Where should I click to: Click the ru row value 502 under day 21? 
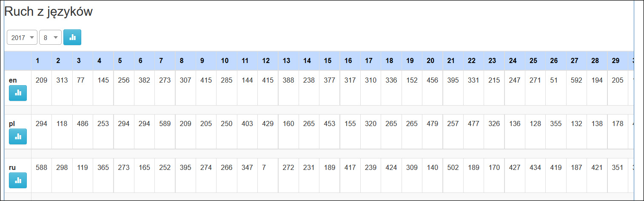point(453,167)
